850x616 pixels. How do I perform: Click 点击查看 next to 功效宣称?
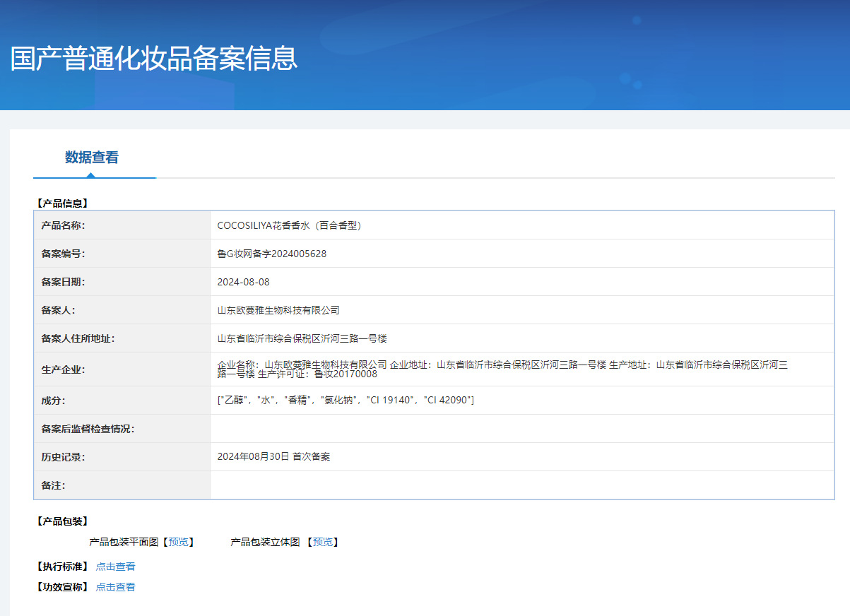[115, 587]
